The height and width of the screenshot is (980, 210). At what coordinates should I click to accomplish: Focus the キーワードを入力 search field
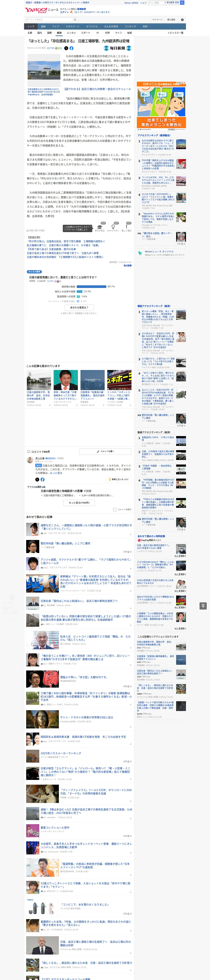49,20
